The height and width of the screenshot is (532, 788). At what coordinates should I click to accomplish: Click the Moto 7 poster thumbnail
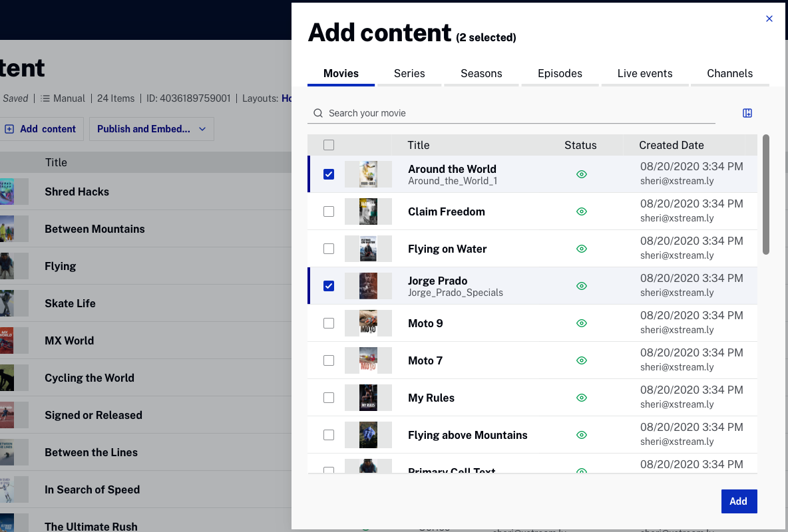pos(368,360)
